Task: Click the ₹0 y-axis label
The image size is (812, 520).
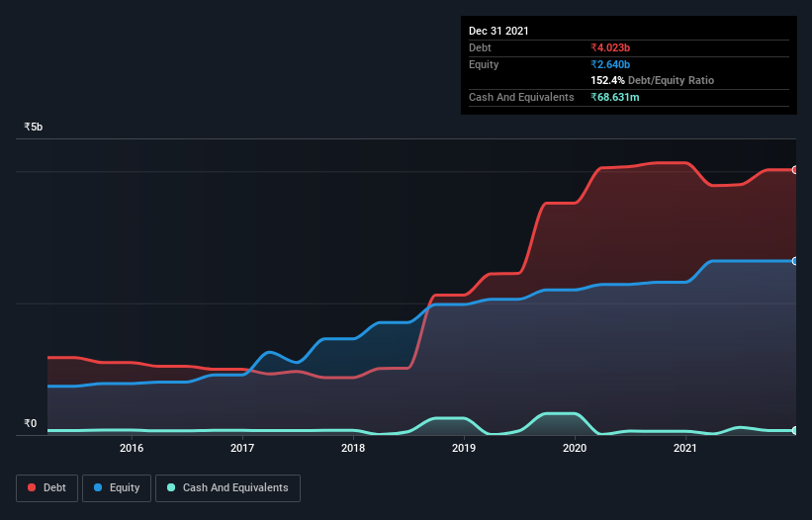Action: coord(31,423)
